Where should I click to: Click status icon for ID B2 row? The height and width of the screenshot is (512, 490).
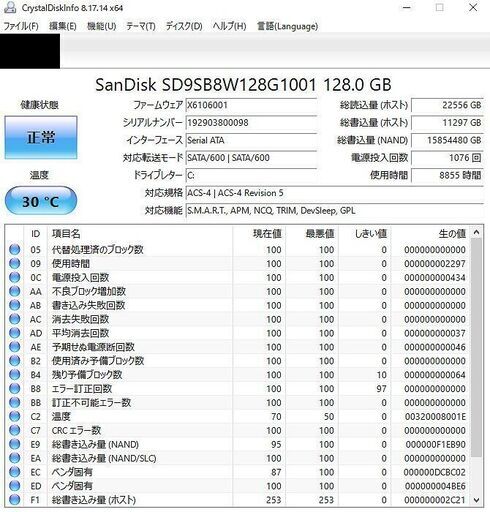coord(14,361)
